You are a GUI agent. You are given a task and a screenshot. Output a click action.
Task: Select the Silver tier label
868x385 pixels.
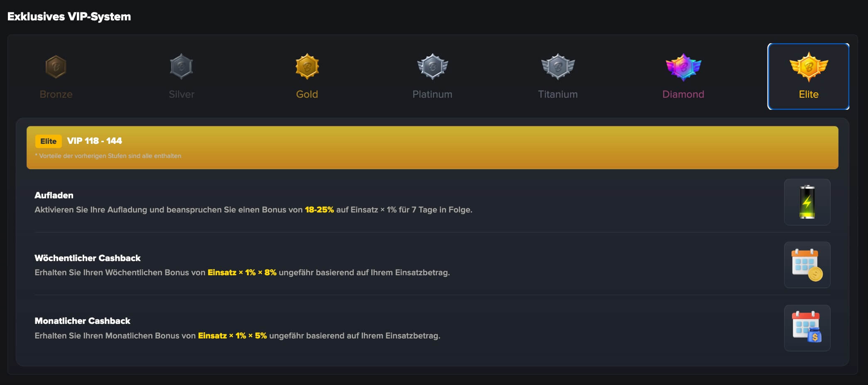click(x=181, y=94)
